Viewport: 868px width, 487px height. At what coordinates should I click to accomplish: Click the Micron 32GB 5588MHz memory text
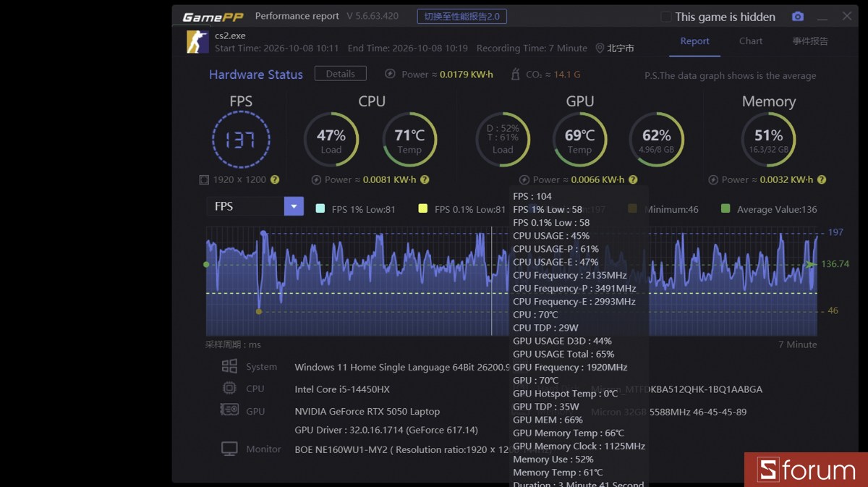(x=669, y=412)
